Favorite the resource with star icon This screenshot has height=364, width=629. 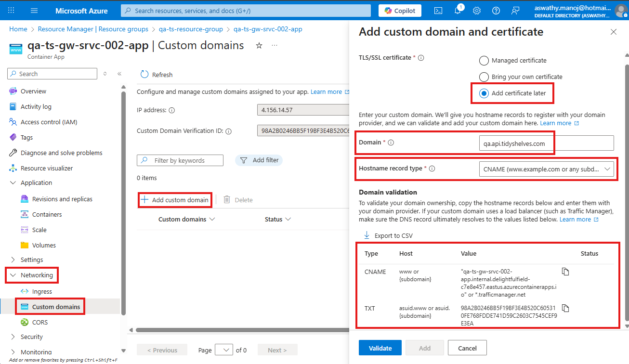(259, 45)
